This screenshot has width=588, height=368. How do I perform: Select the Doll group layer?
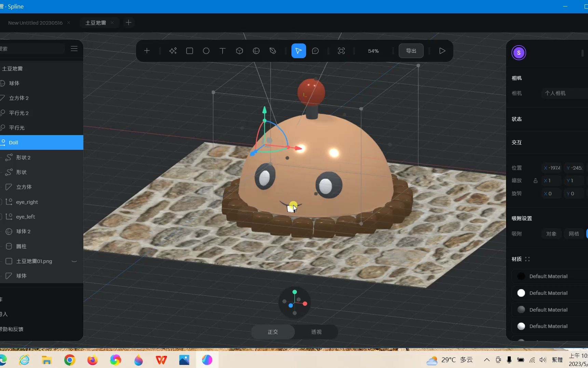[x=42, y=143]
